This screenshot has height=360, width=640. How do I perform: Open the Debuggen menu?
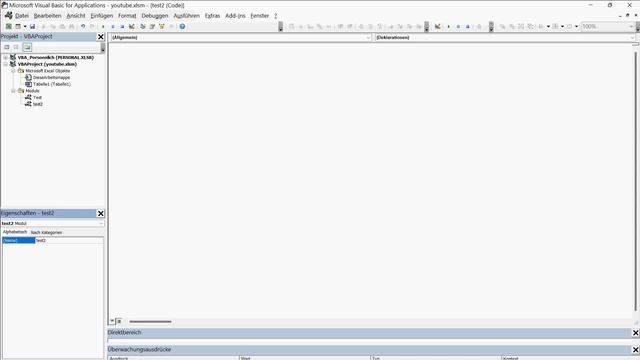tap(155, 16)
